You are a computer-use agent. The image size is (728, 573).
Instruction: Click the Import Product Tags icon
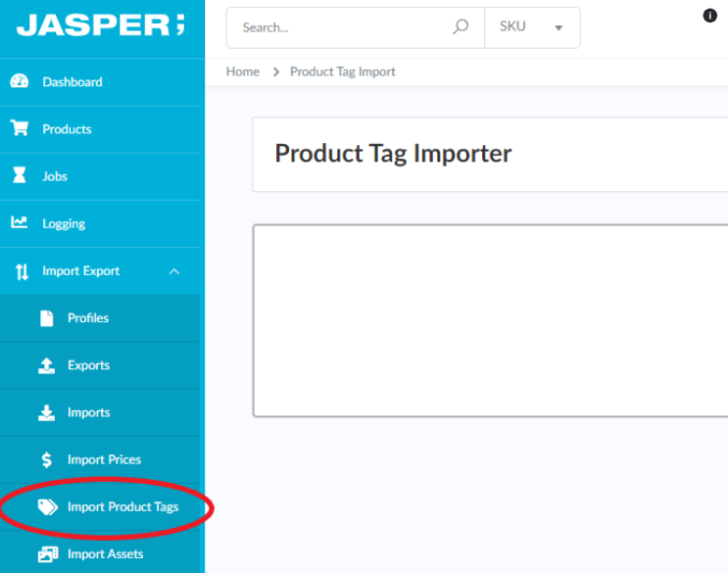47,507
